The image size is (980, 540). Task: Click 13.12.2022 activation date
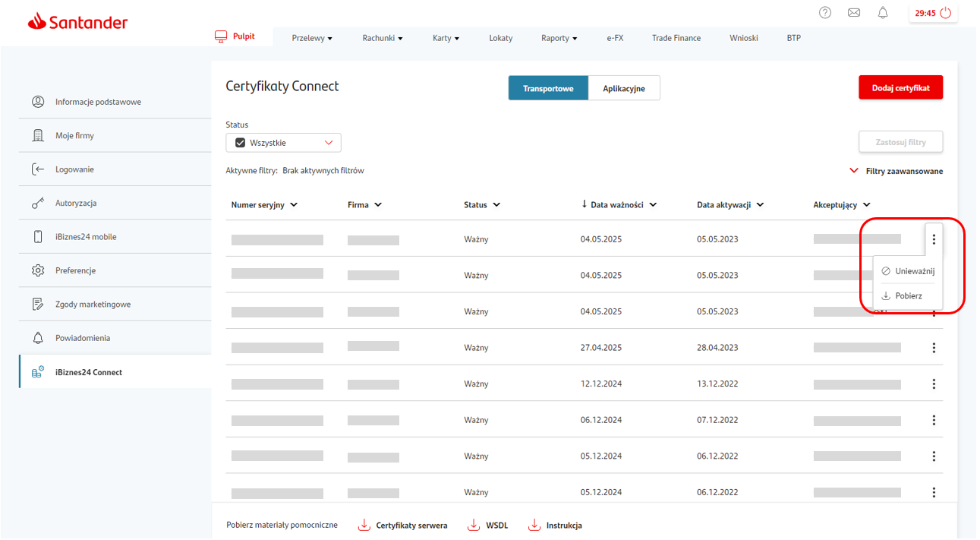pos(717,384)
